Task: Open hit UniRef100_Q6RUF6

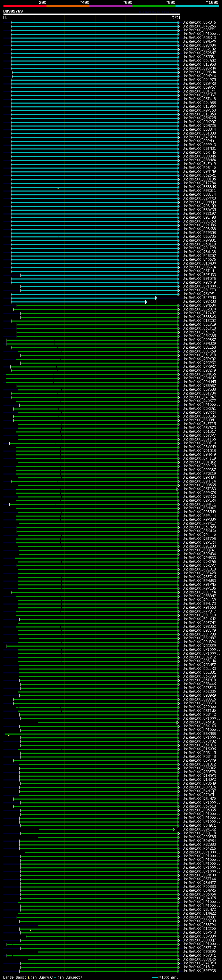Action: (199, 23)
